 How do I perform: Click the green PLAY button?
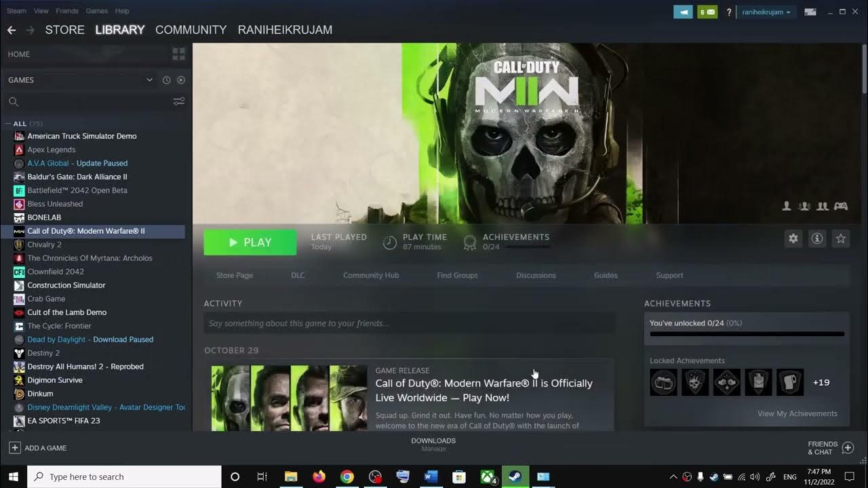[x=250, y=243]
